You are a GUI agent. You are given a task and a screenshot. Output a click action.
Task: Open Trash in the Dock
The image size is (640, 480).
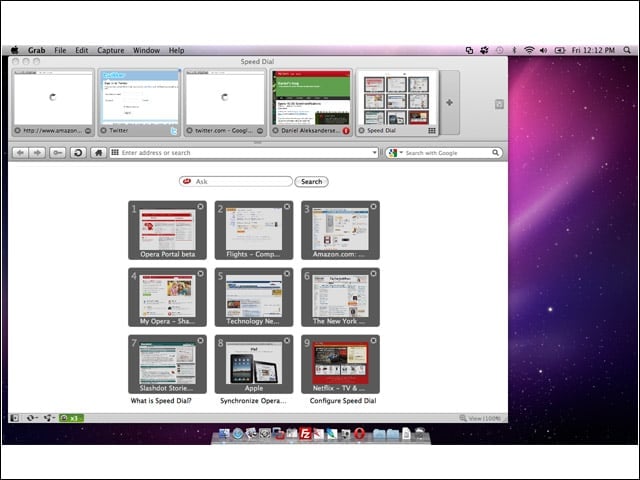tap(420, 433)
